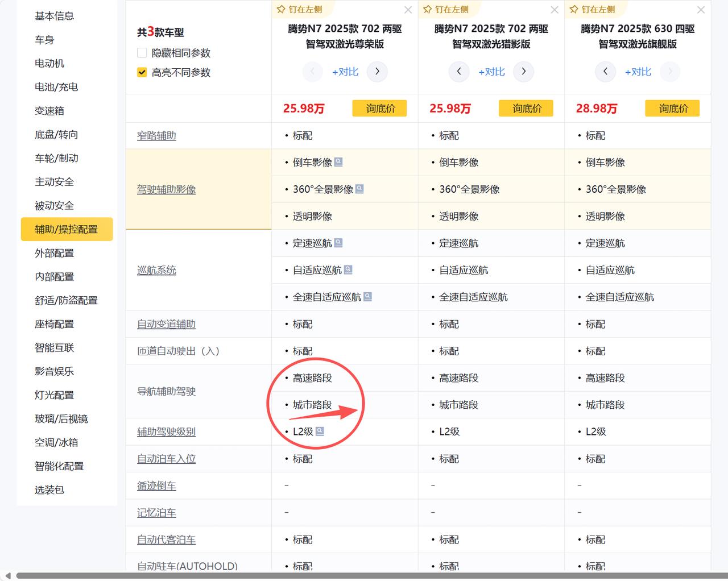Image resolution: width=728 pixels, height=581 pixels.
Task: Pin the 智驾双激光旗舰版 column to the left
Action: click(592, 10)
